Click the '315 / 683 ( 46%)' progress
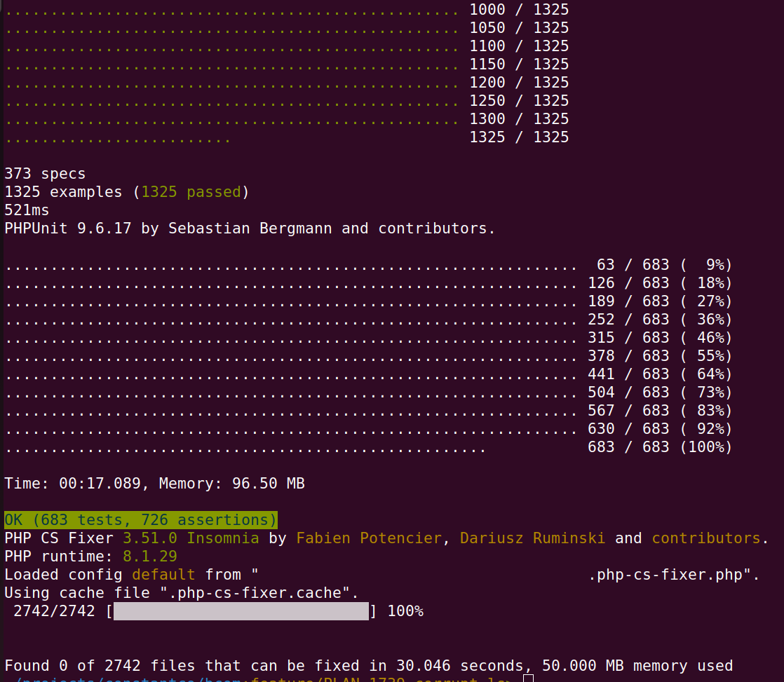This screenshot has width=784, height=682. pyautogui.click(x=660, y=338)
